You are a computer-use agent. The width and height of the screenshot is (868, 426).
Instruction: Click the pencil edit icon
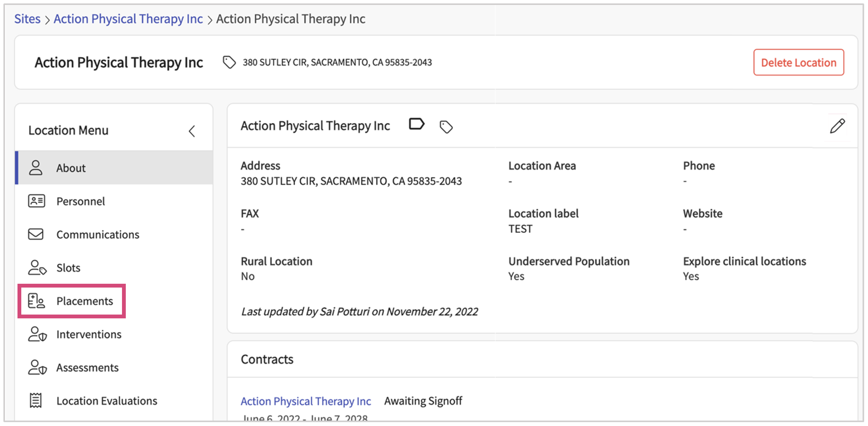tap(837, 126)
